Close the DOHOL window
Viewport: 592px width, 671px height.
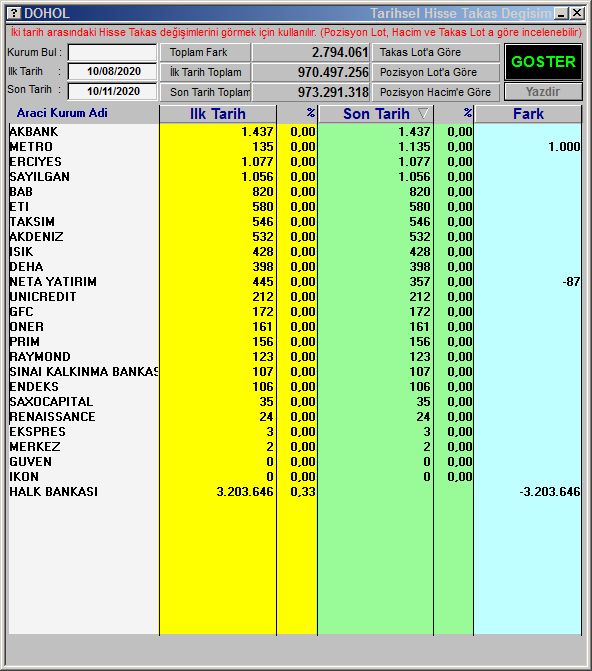(x=577, y=13)
